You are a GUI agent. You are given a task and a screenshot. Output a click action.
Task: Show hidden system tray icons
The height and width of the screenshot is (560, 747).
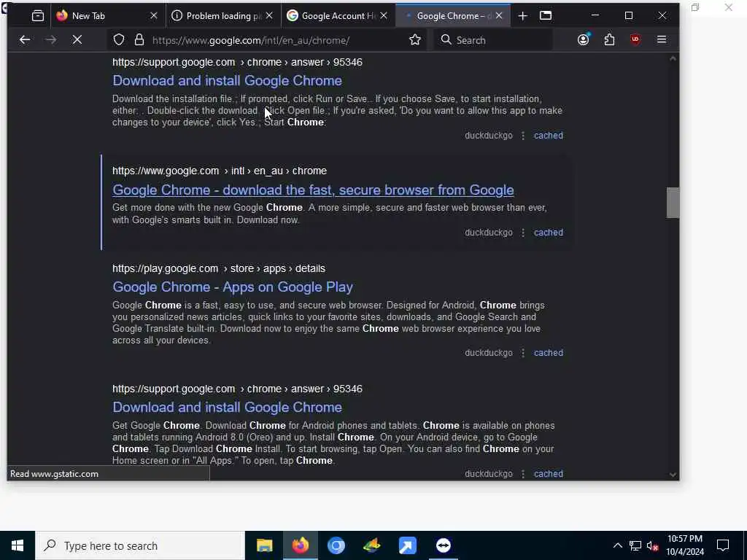(x=617, y=545)
